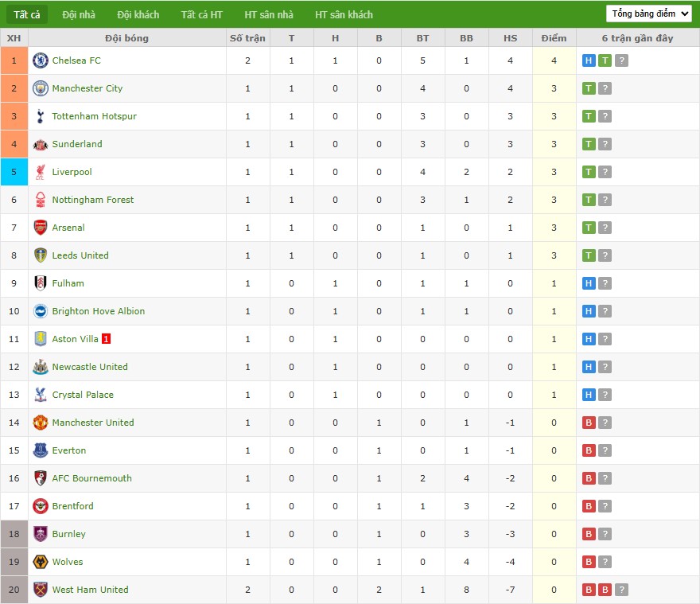Click the Arsenal club crest

(x=41, y=228)
